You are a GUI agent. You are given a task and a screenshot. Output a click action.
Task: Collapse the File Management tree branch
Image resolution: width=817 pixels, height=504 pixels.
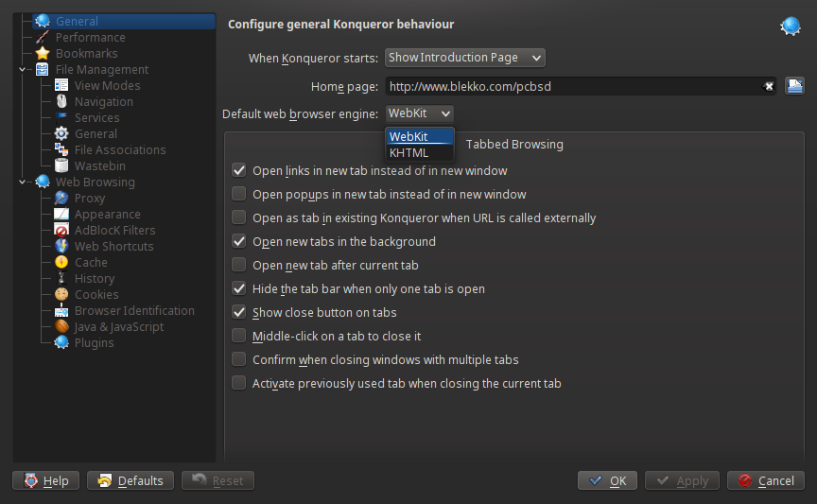[22, 70]
